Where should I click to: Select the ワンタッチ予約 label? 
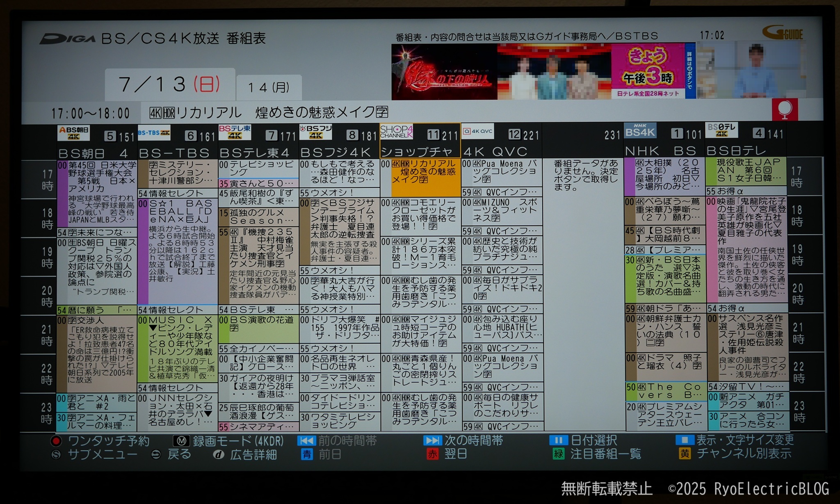pos(109,441)
